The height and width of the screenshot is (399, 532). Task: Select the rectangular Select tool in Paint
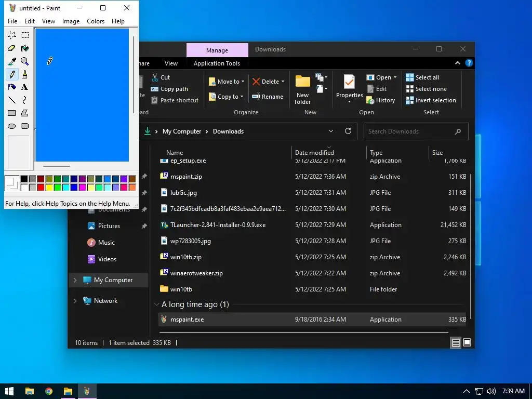tap(25, 35)
